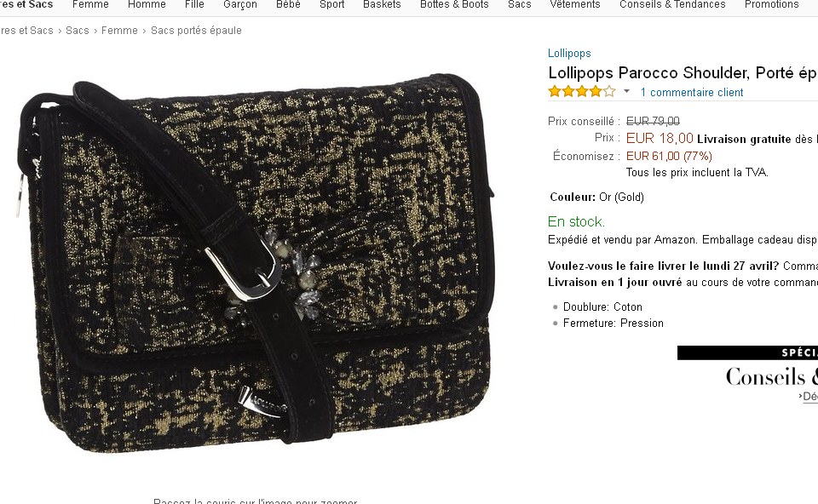Select the Femme menu item
Image resolution: width=818 pixels, height=504 pixels.
pos(91,5)
